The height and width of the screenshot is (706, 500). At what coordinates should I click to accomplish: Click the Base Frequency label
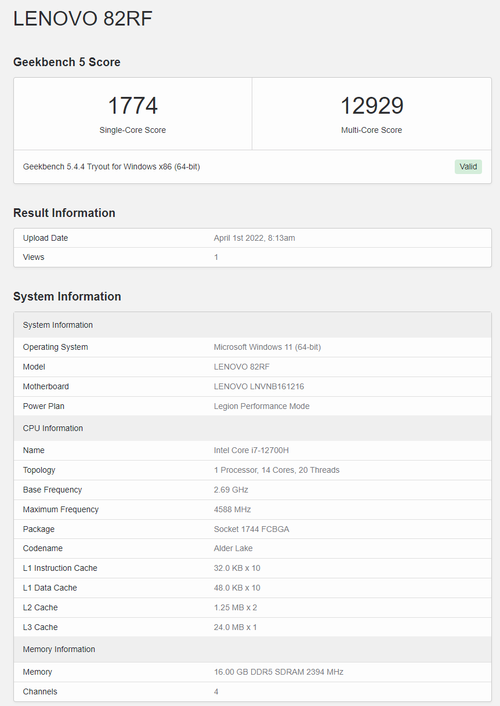[x=52, y=490]
